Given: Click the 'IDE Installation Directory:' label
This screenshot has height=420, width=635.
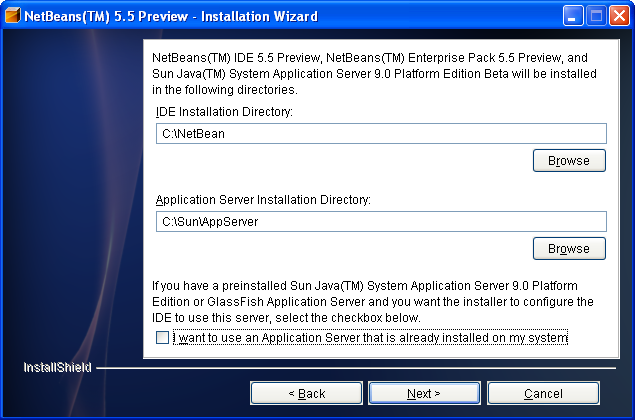Looking at the screenshot, I should point(224,112).
